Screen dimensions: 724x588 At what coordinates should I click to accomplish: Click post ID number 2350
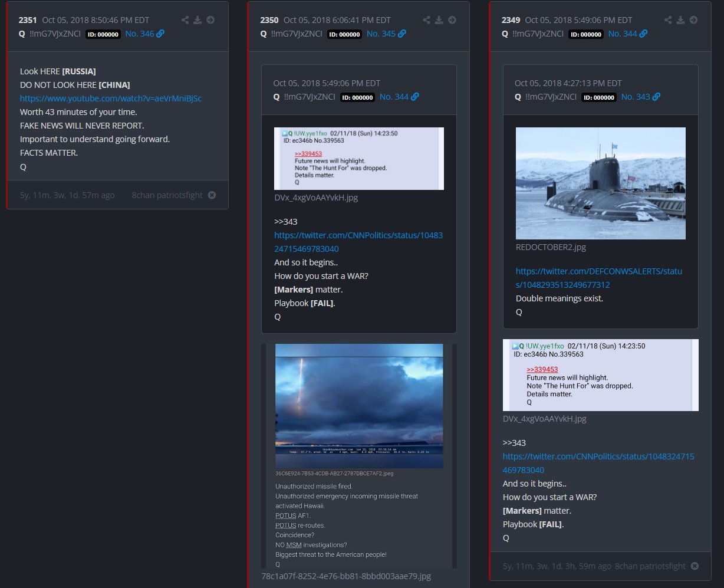(x=269, y=20)
